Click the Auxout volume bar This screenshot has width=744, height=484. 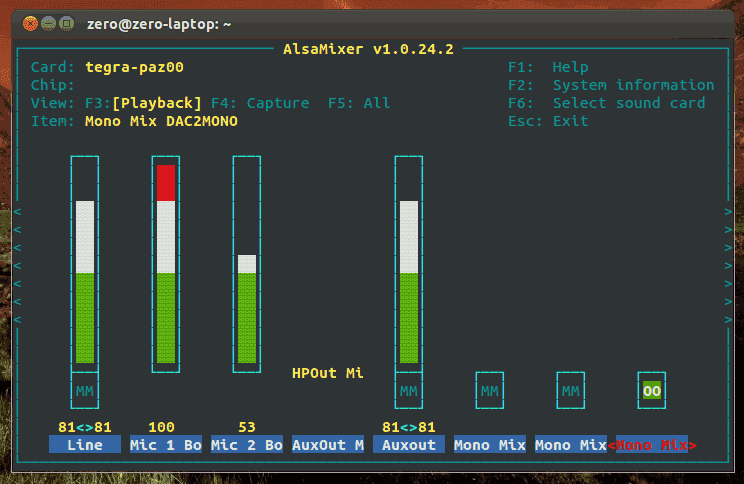coord(409,264)
